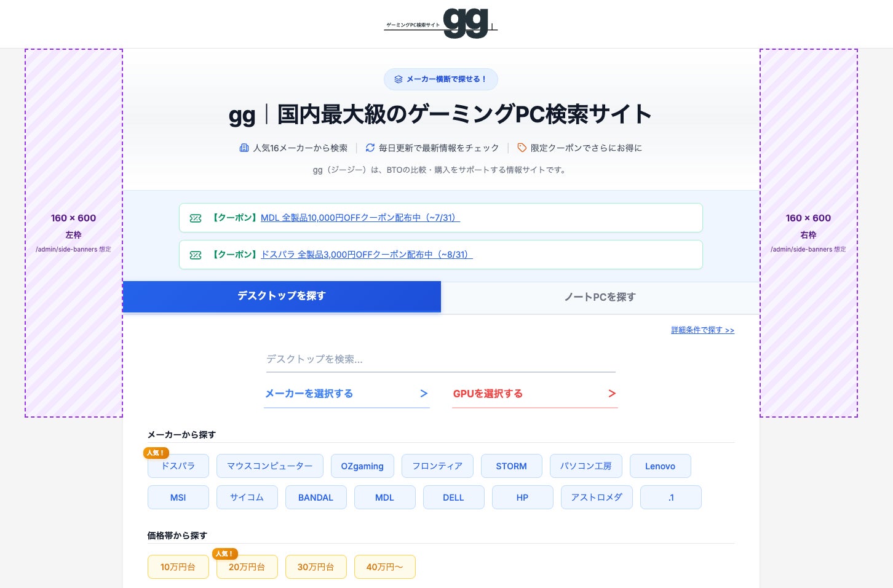Screen dimensions: 893x588
Task: Filter by the 20万円台 price range
Action: [247, 567]
